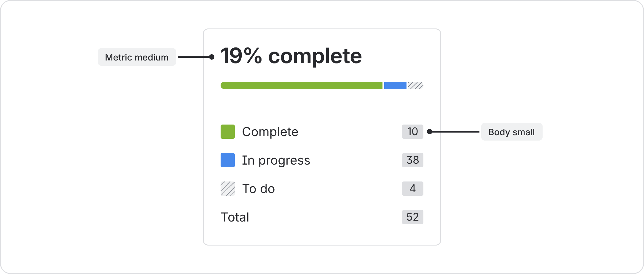This screenshot has width=644, height=274.
Task: Click the blue segment of progress bar
Action: coord(395,85)
